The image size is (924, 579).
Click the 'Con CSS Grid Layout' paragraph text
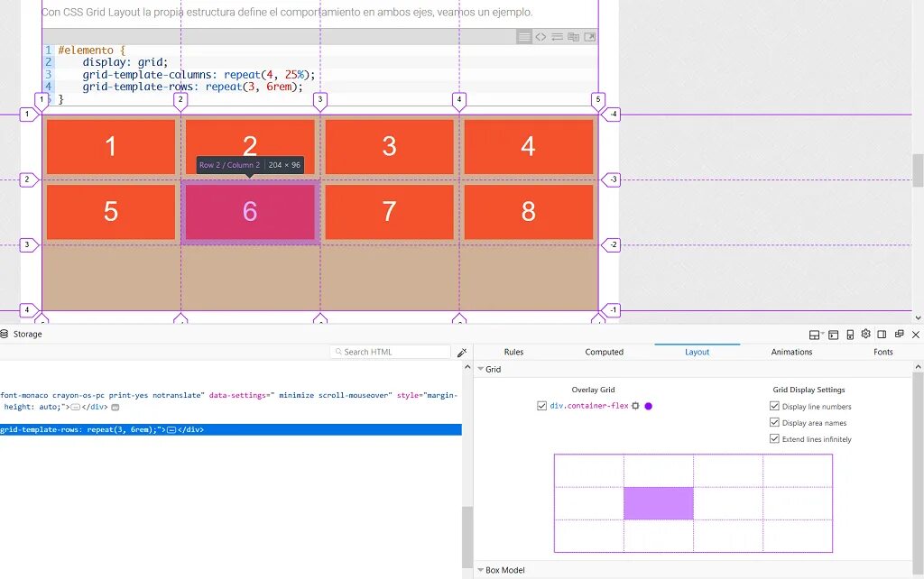point(287,12)
